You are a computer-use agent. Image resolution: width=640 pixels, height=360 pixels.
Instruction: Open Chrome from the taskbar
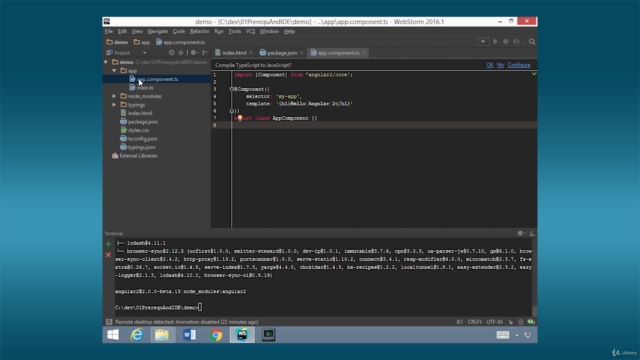coord(216,335)
